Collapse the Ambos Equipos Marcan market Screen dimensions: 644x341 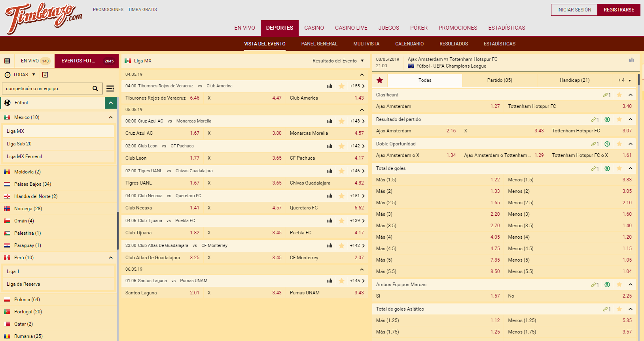(631, 284)
